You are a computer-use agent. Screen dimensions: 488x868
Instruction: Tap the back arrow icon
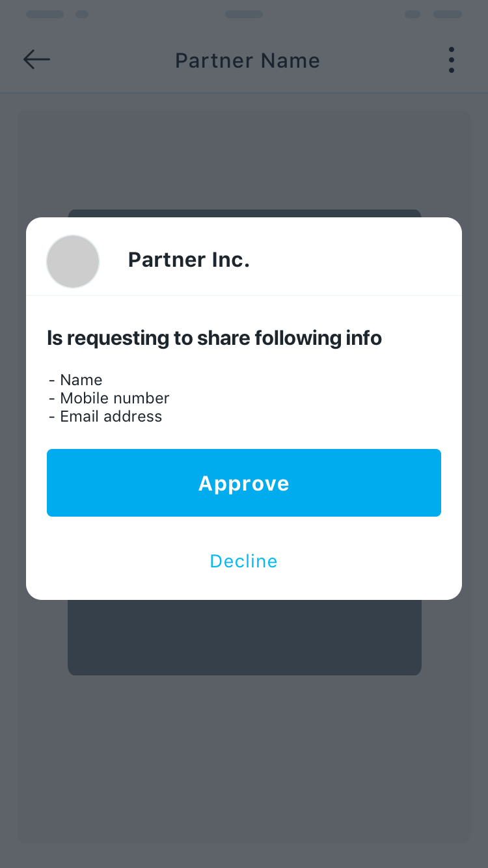click(x=36, y=60)
